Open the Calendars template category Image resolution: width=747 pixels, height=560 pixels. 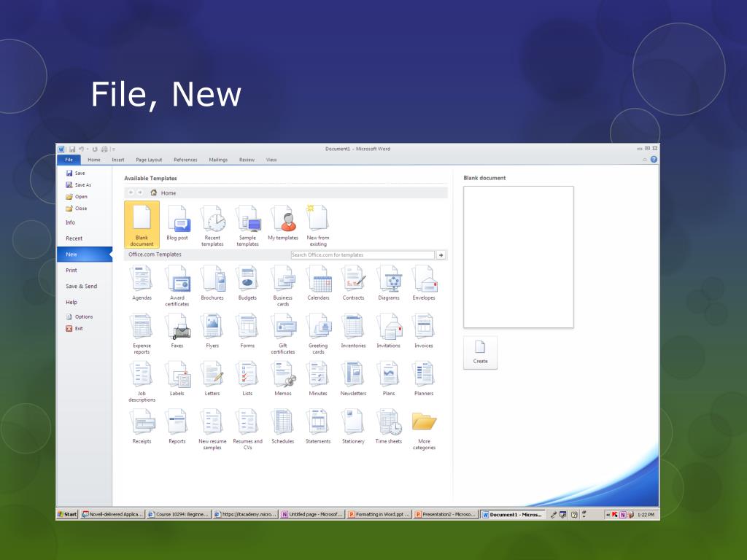[x=318, y=283]
